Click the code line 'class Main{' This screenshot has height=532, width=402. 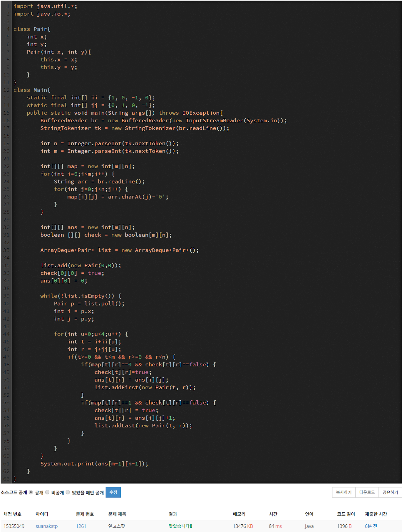[x=32, y=90]
